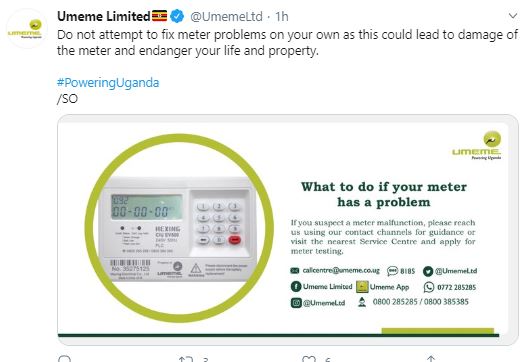The height and width of the screenshot is (362, 532).
Task: Click the share upload icon
Action: pos(431,359)
